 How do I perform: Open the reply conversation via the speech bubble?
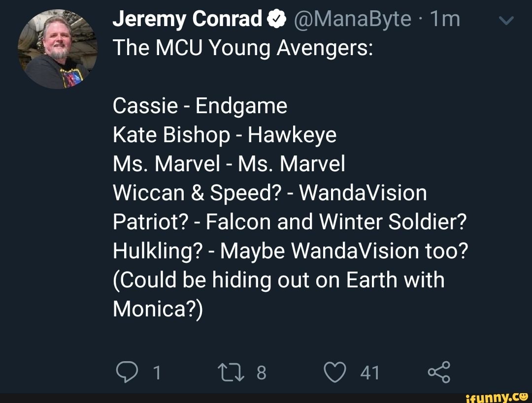pyautogui.click(x=128, y=372)
